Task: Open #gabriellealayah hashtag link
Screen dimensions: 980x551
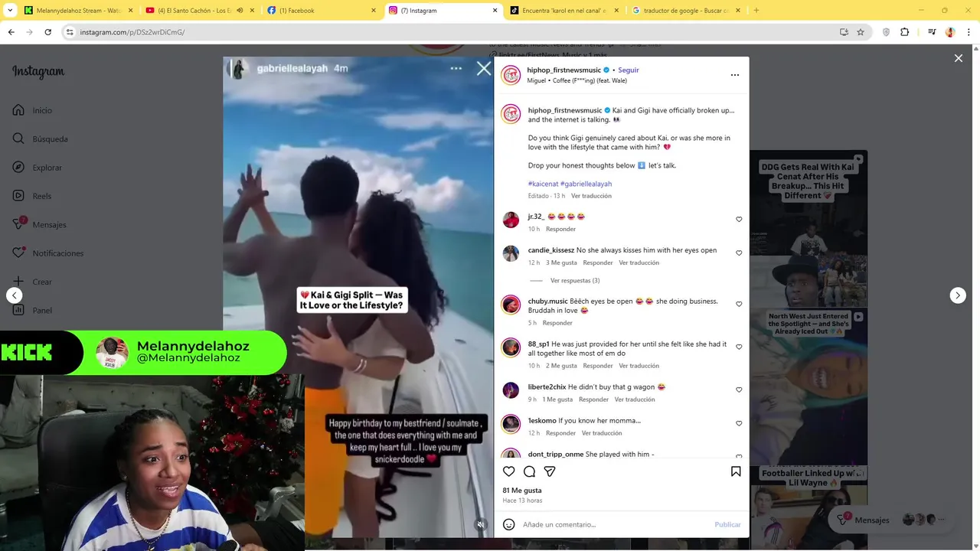Action: (x=586, y=184)
